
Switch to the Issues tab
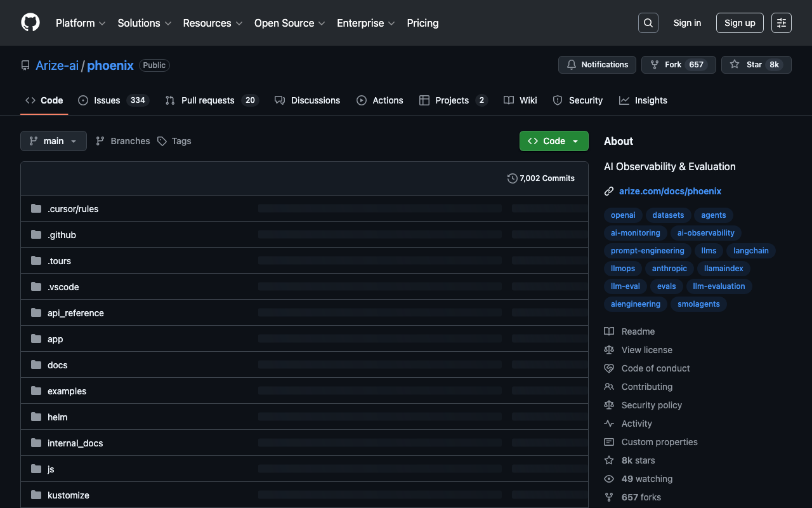coord(113,100)
